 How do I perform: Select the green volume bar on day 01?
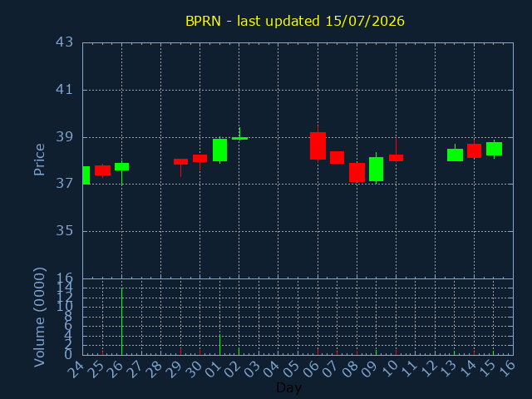pos(219,345)
